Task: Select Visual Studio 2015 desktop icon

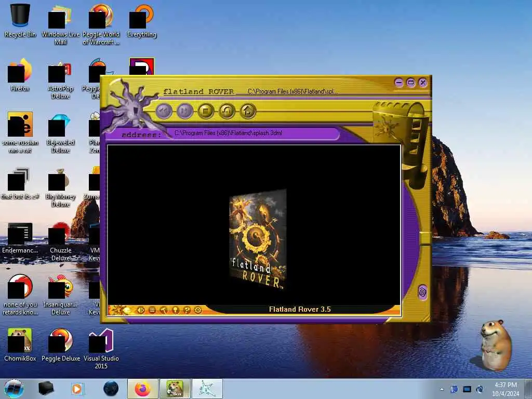Action: click(101, 349)
